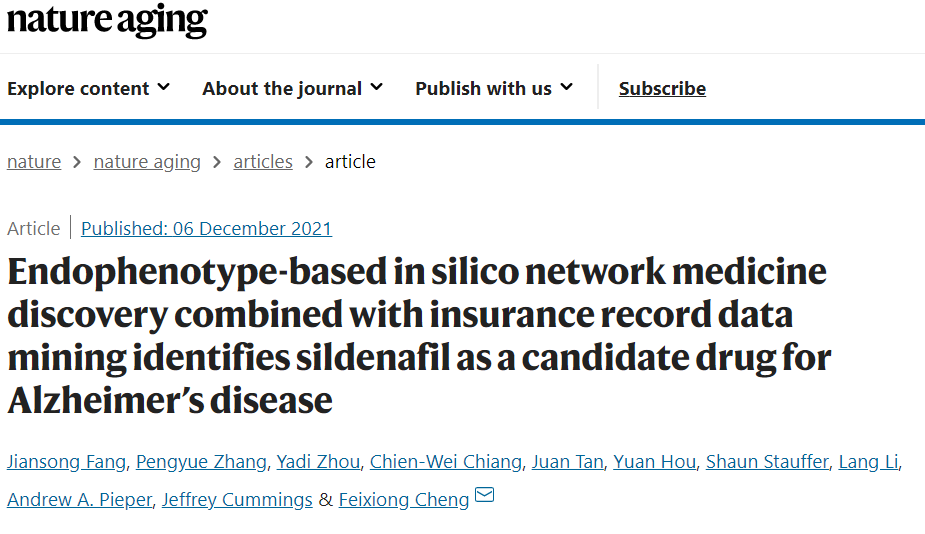Open author Jeffrey Cummings' details

(237, 500)
